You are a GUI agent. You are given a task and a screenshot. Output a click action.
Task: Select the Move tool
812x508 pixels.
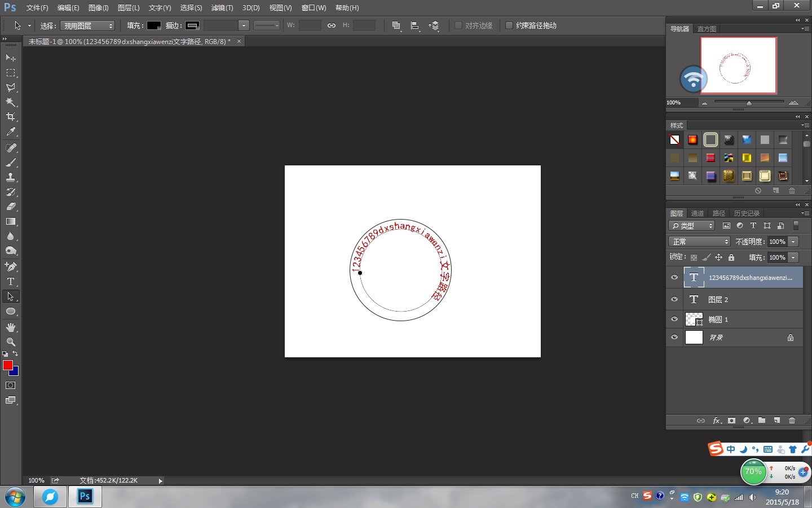point(11,58)
